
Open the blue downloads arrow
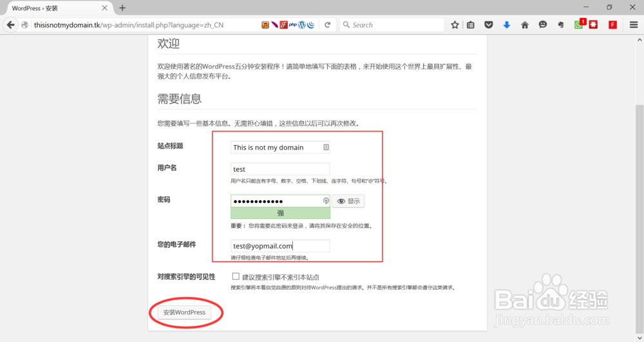507,25
